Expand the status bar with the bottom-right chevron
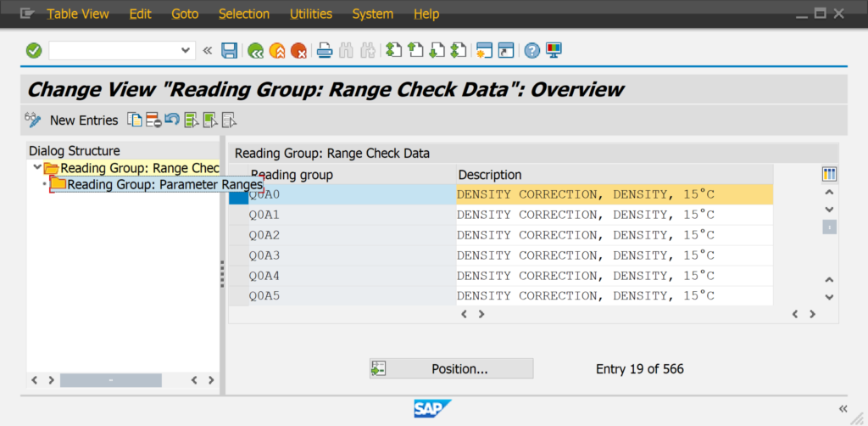868x426 pixels. pyautogui.click(x=843, y=409)
